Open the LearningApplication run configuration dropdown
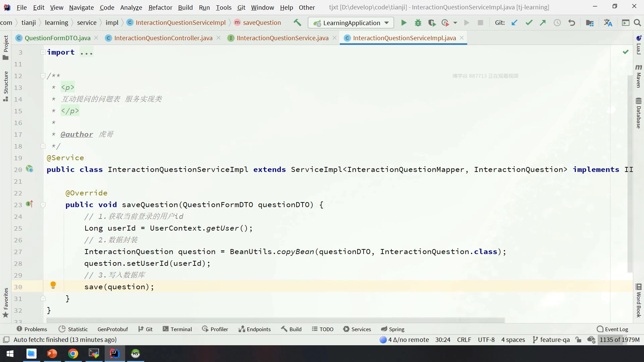Image resolution: width=644 pixels, height=362 pixels. (351, 23)
